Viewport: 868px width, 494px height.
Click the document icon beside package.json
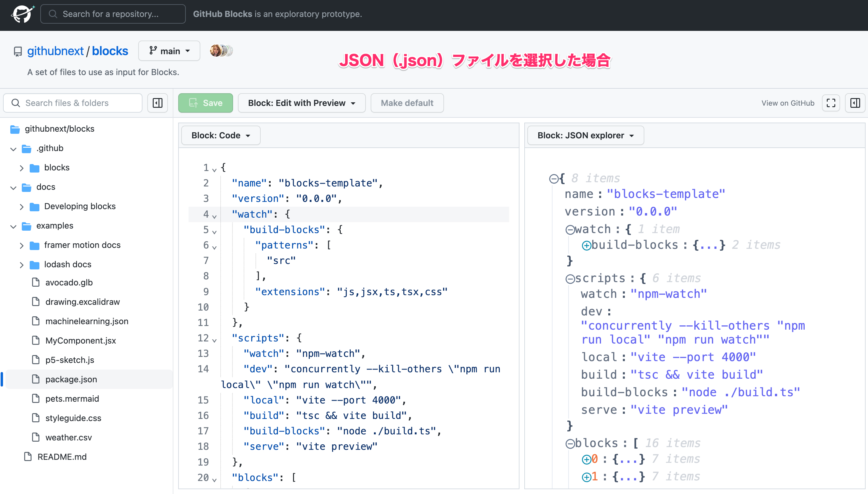tap(36, 379)
